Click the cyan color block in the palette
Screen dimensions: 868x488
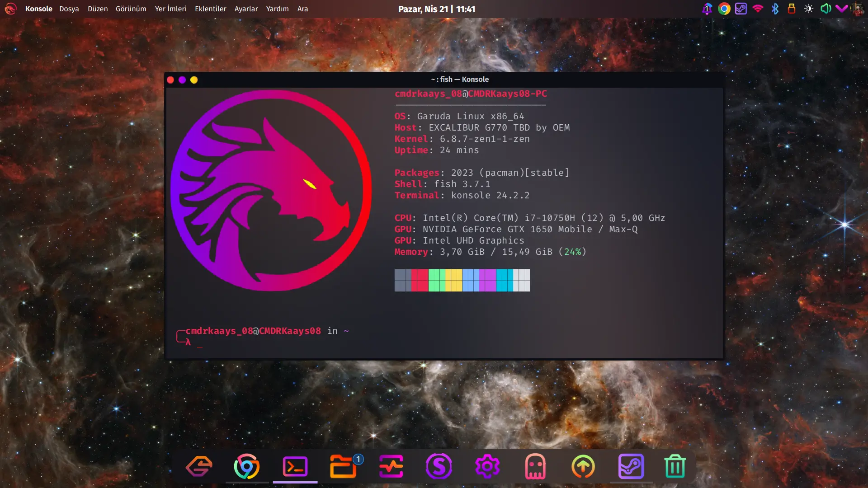tap(505, 280)
